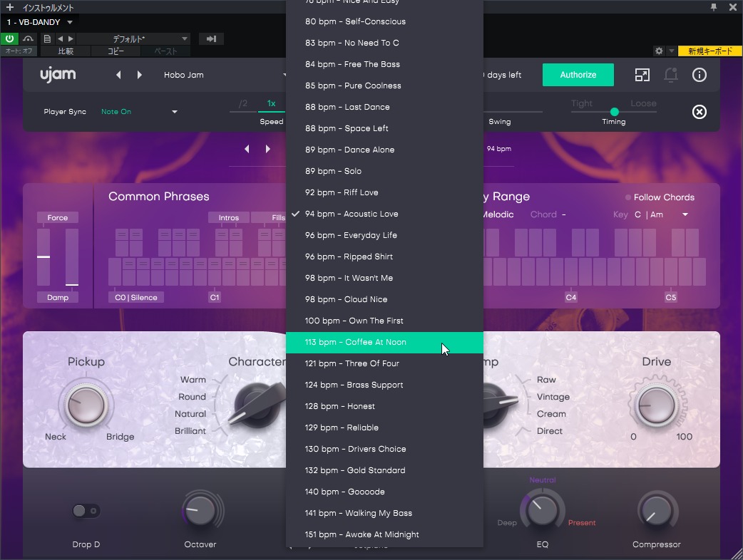743x560 pixels.
Task: Set Amp to Direct
Action: tap(550, 431)
